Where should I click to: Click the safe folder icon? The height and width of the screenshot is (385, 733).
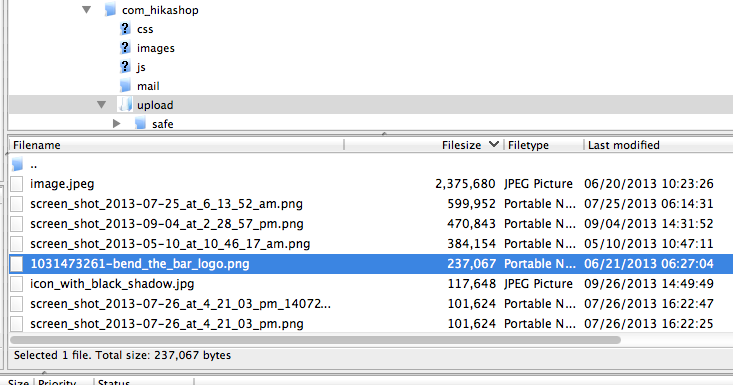point(140,124)
